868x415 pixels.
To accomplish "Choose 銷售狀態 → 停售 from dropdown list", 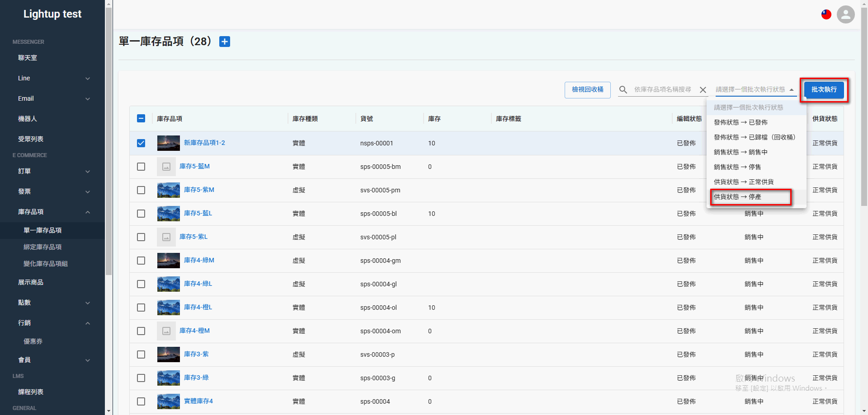I will point(737,167).
